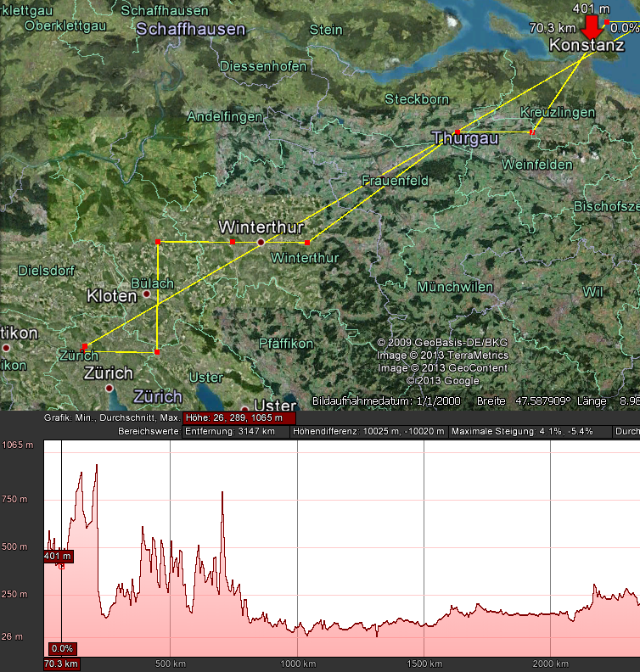Click the Kloten city dot marker

coord(147,294)
